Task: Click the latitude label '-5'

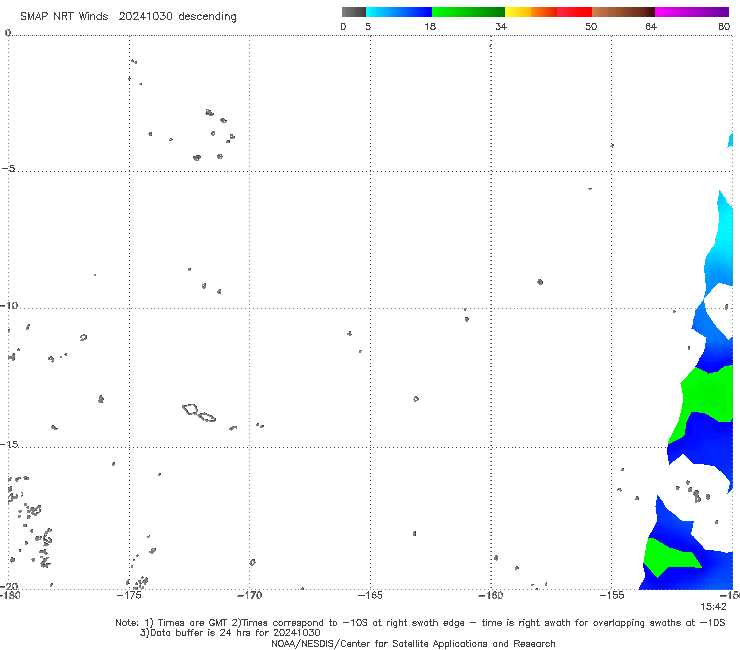Action: 8,169
